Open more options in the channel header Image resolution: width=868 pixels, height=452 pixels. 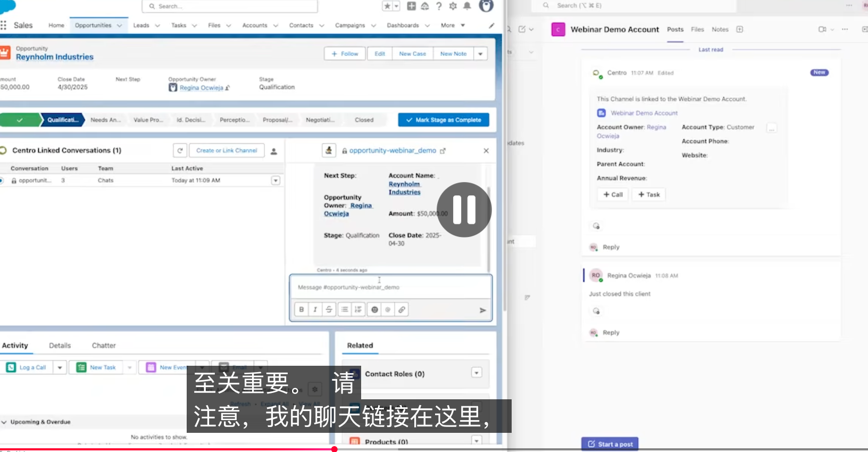tap(845, 29)
